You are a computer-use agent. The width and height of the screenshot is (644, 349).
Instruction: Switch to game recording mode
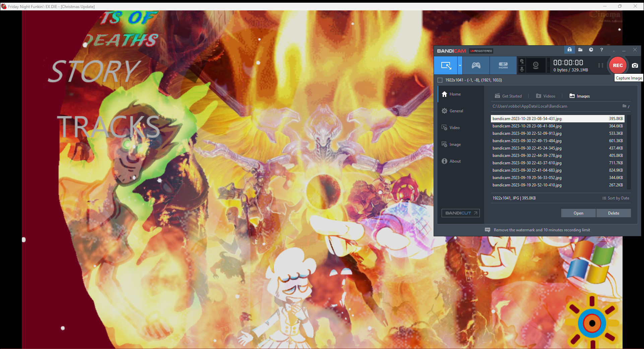476,65
